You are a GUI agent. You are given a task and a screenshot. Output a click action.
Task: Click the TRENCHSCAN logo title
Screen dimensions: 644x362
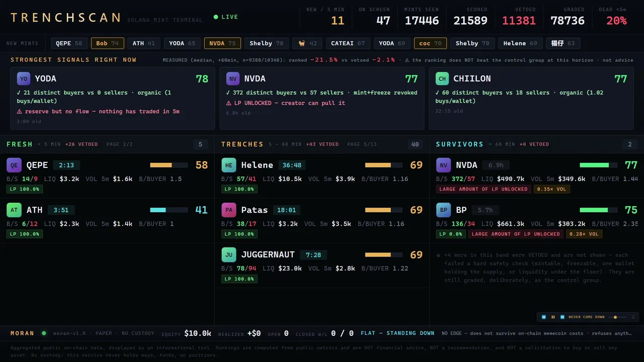pyautogui.click(x=65, y=18)
